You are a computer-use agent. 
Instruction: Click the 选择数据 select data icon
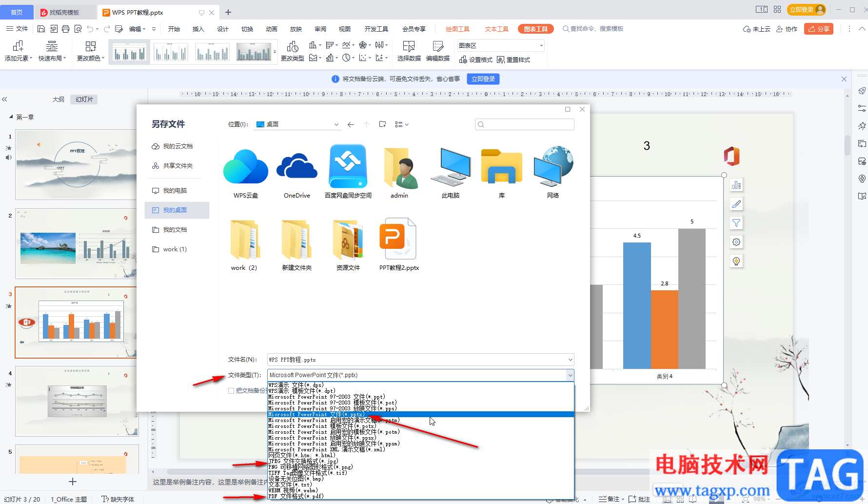tap(409, 46)
